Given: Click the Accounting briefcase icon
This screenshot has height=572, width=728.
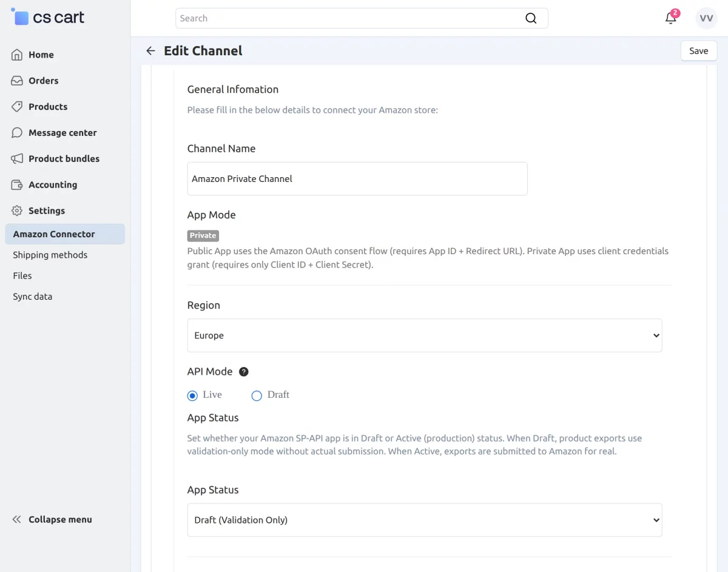Looking at the screenshot, I should pos(17,185).
